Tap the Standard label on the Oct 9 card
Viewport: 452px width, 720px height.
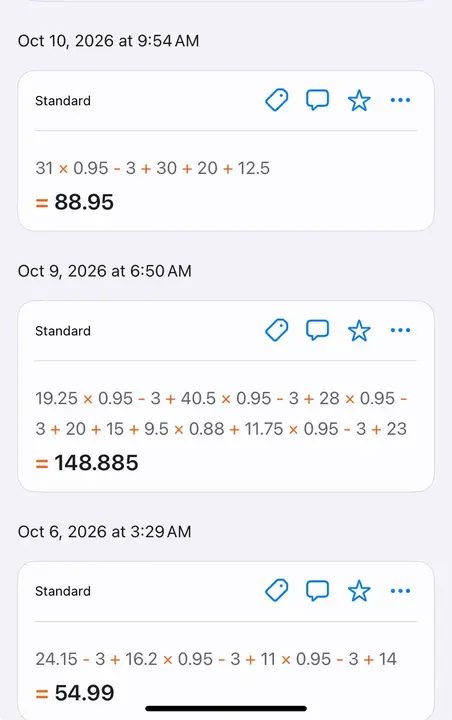pos(63,331)
